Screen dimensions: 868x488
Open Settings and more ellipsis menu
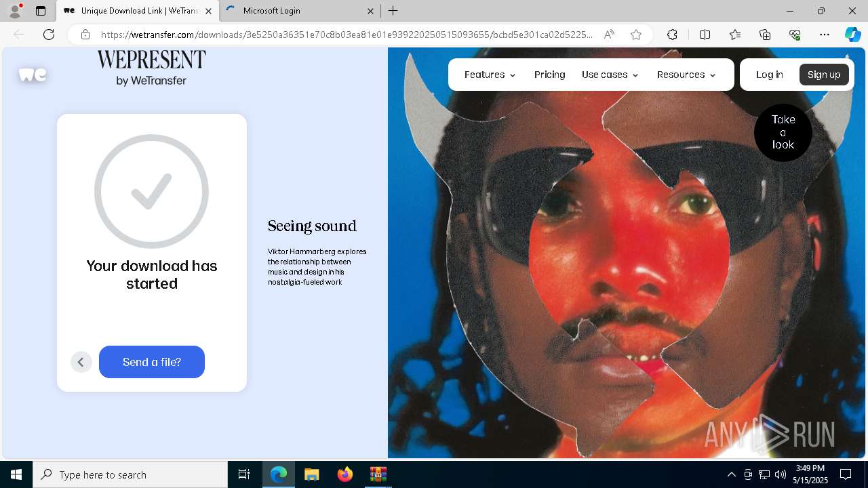[x=825, y=35]
